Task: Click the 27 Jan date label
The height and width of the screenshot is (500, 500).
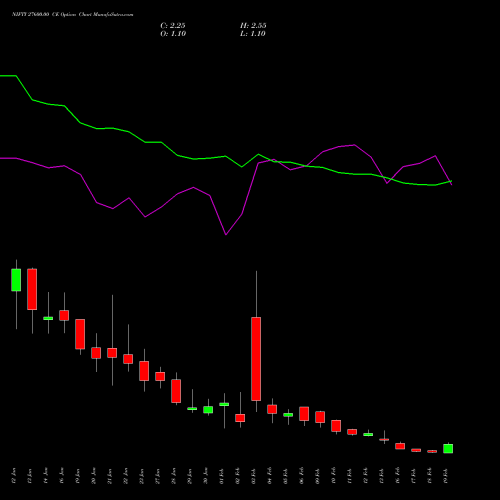Action: 158,476
